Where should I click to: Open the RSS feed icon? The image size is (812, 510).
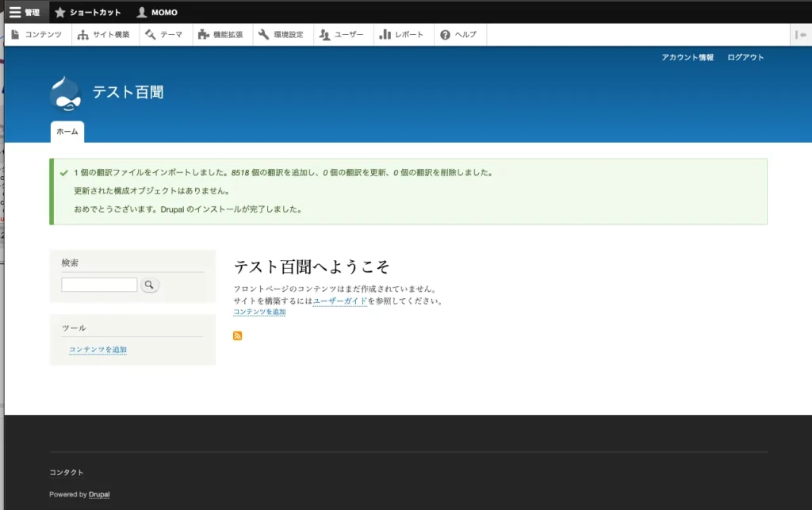coord(237,336)
